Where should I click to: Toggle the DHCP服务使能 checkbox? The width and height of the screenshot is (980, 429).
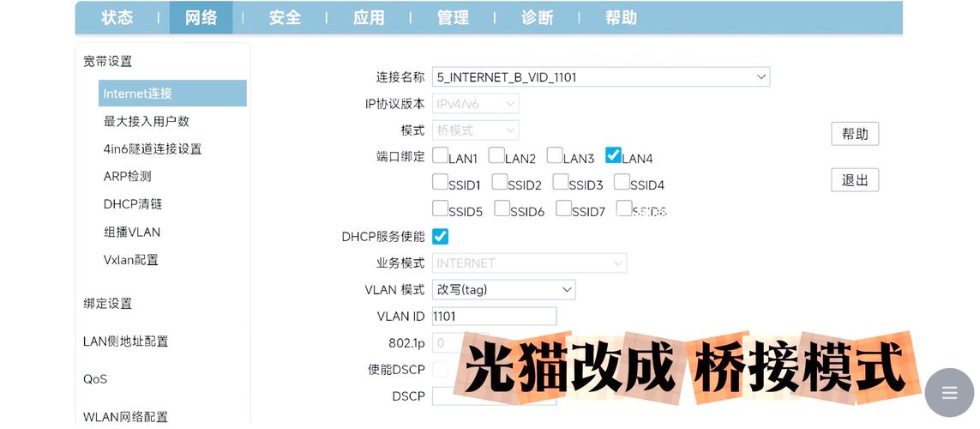[440, 237]
